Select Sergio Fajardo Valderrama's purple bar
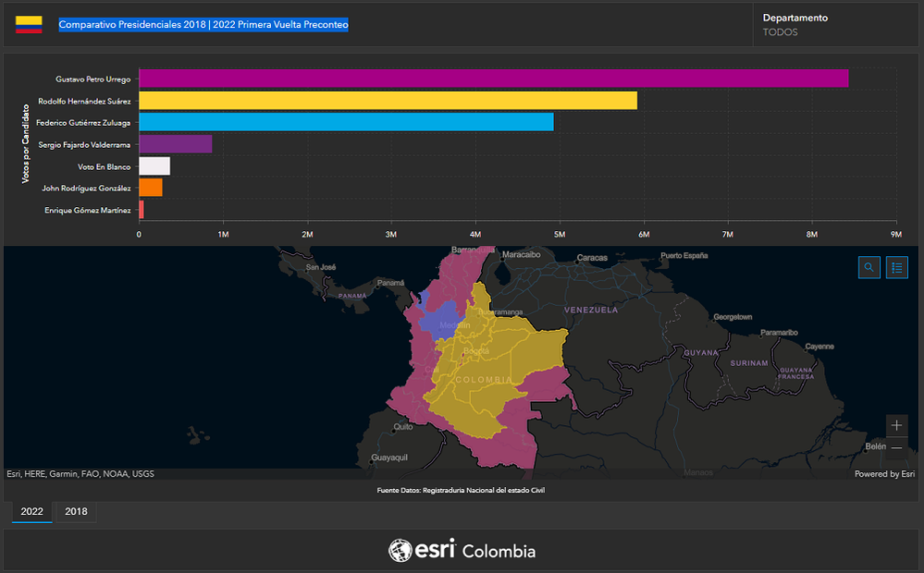This screenshot has height=573, width=924. click(176, 143)
